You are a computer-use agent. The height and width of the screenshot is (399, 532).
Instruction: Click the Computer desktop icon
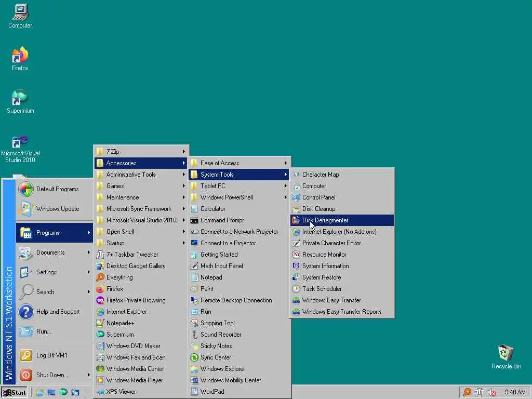point(20,16)
